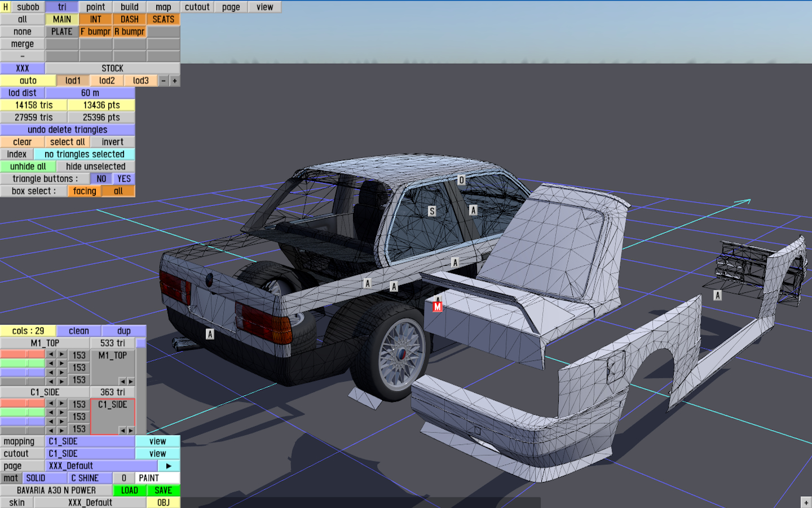Decrease the M1_TOP grey row with the left arrow
Viewport: 812px width, 508px height.
click(x=51, y=382)
